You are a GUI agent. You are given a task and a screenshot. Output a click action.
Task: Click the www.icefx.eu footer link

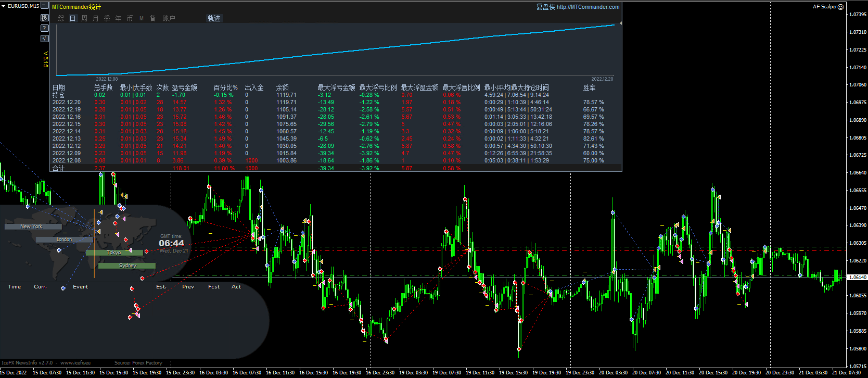click(75, 363)
